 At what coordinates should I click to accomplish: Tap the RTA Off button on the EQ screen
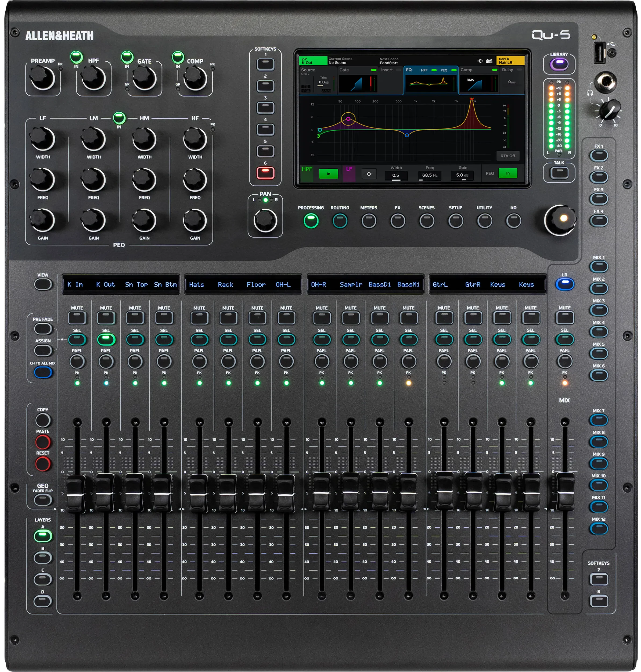(508, 156)
